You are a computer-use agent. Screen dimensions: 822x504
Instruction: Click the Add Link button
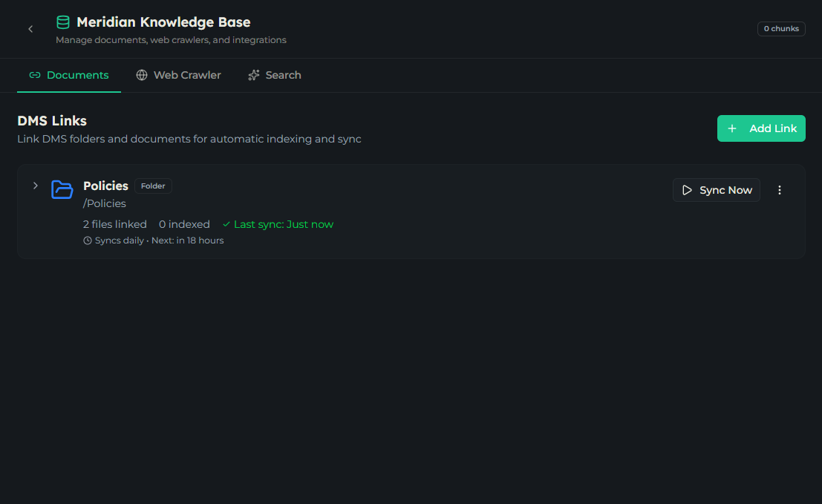point(760,128)
